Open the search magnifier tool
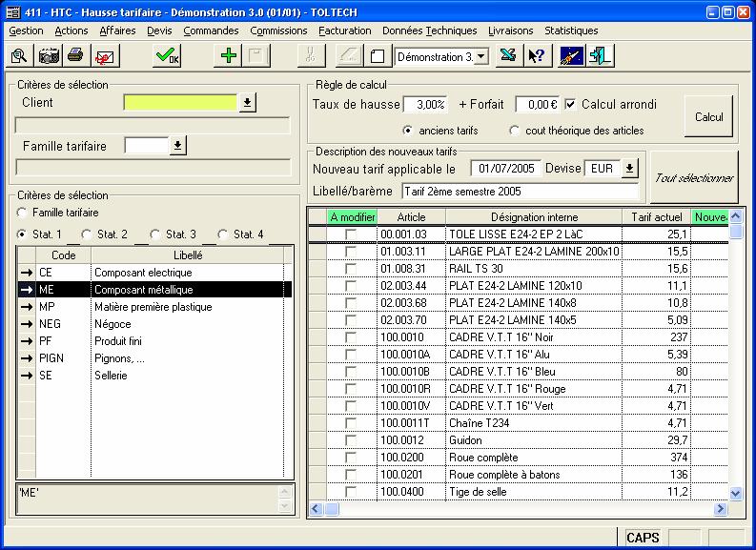This screenshot has height=550, width=756. (19, 56)
